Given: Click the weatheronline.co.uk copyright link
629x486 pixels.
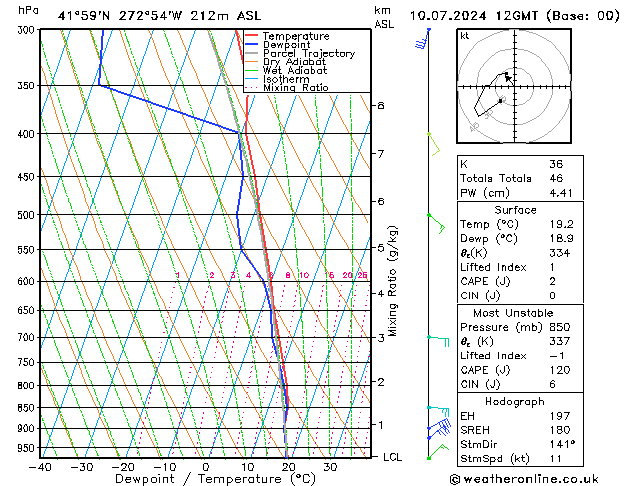Looking at the screenshot, I should [x=524, y=479].
